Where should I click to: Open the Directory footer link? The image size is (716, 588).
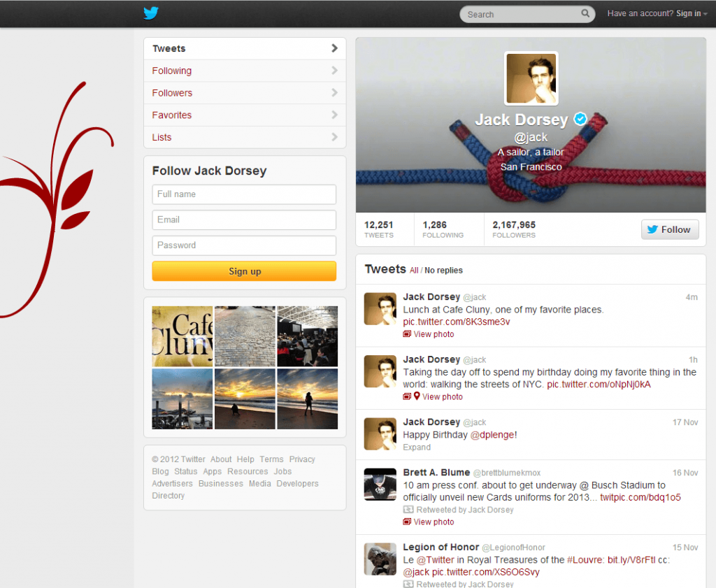point(168,496)
